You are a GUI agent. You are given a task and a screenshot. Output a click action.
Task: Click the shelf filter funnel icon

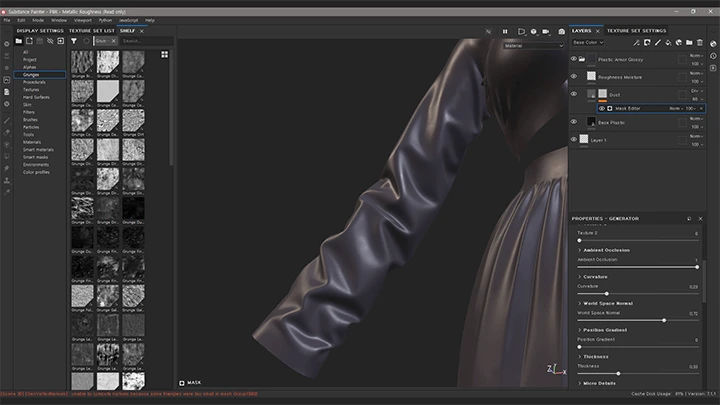(73, 41)
